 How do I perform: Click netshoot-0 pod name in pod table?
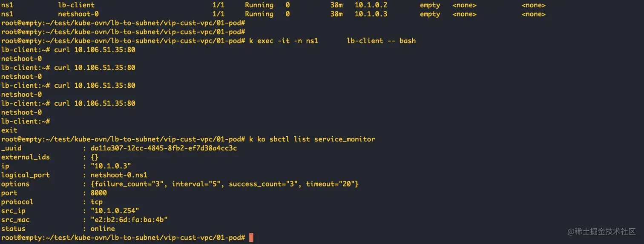point(78,14)
